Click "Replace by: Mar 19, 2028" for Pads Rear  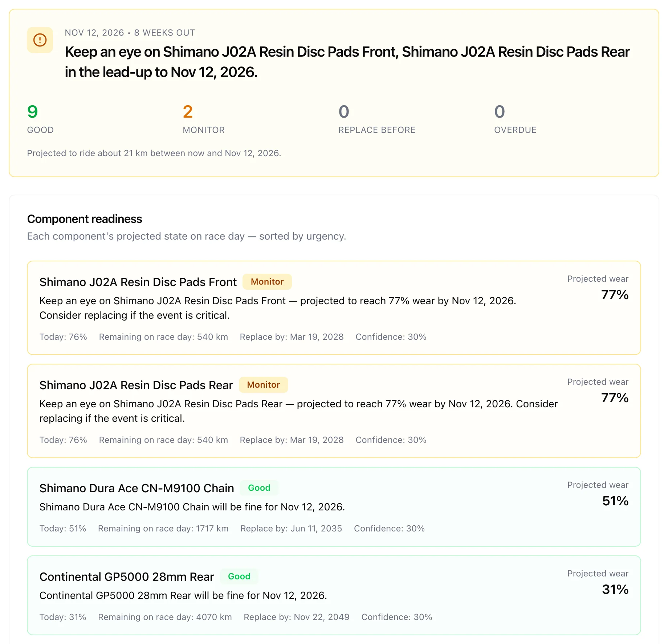(292, 440)
